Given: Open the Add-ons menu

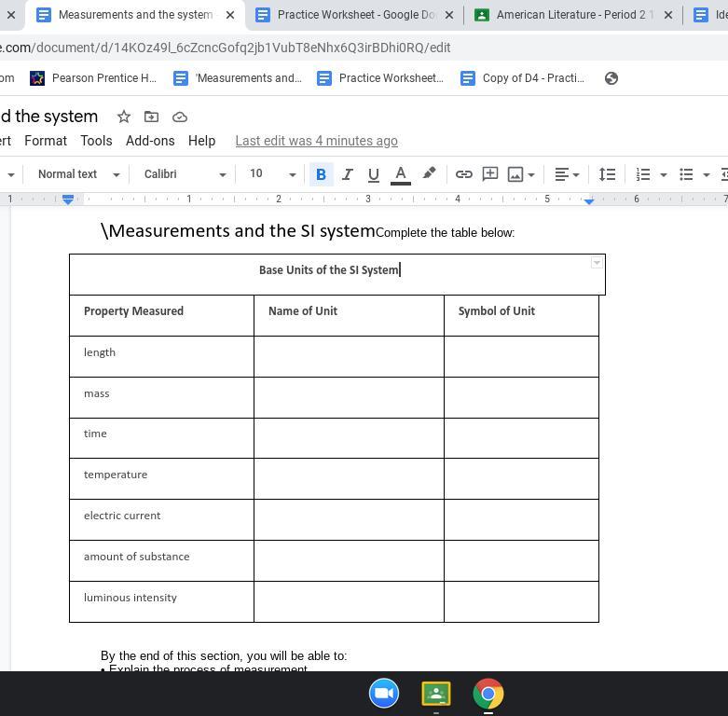Looking at the screenshot, I should coord(150,141).
